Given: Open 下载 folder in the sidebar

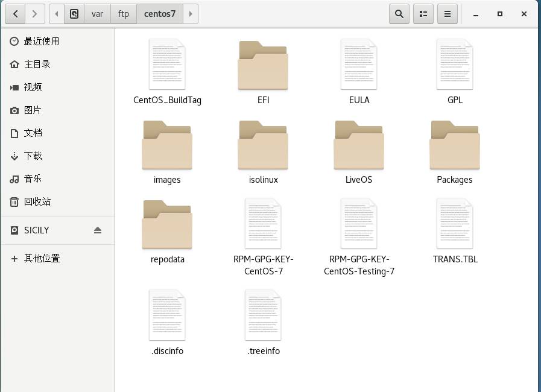Looking at the screenshot, I should point(33,156).
